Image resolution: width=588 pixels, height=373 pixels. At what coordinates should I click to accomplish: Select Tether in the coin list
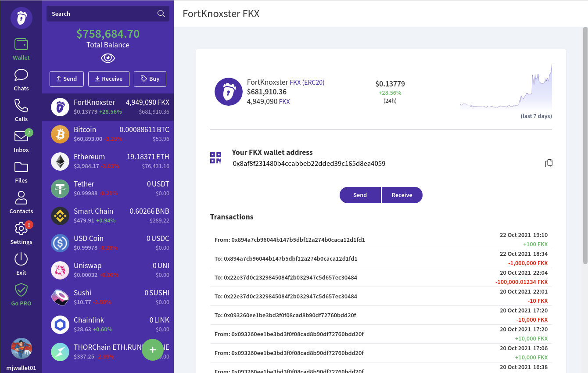click(x=108, y=188)
